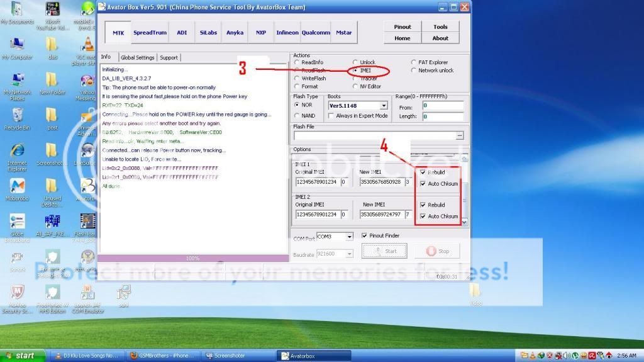Open the Support tab
The image size is (644, 362).
pyautogui.click(x=169, y=57)
